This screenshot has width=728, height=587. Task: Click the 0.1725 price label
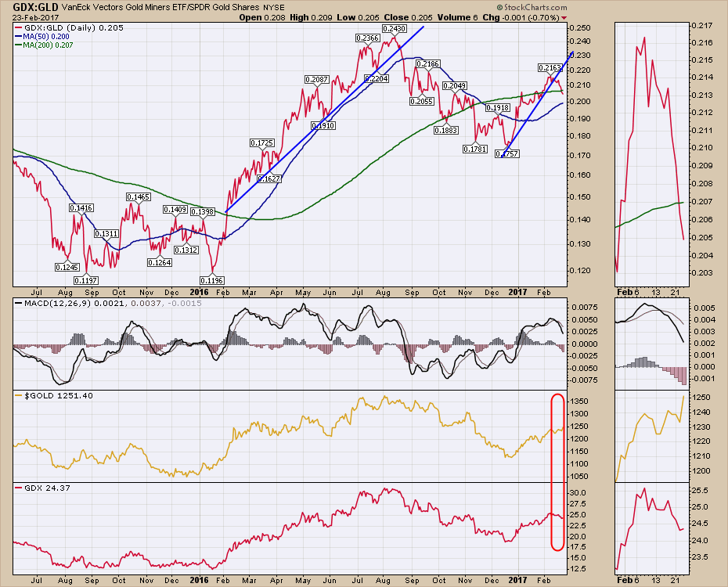[262, 143]
